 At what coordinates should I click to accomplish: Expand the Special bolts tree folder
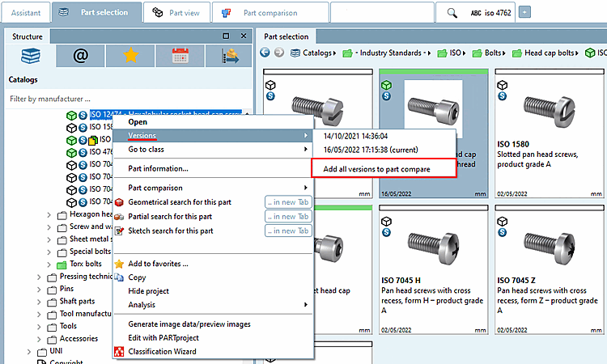(49, 252)
